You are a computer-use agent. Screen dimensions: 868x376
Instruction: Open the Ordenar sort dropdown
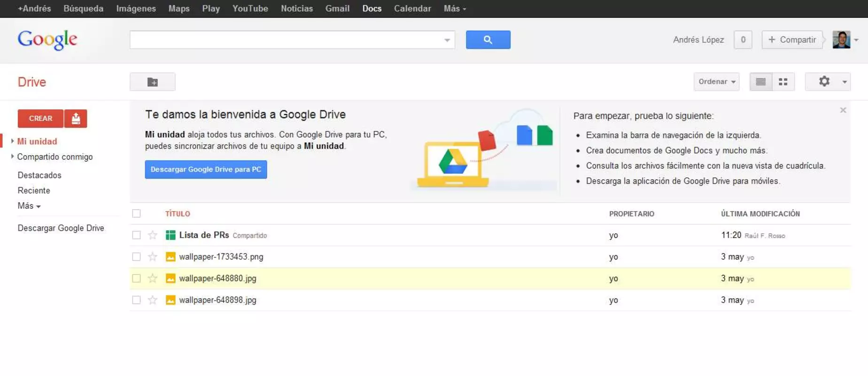[x=717, y=82]
